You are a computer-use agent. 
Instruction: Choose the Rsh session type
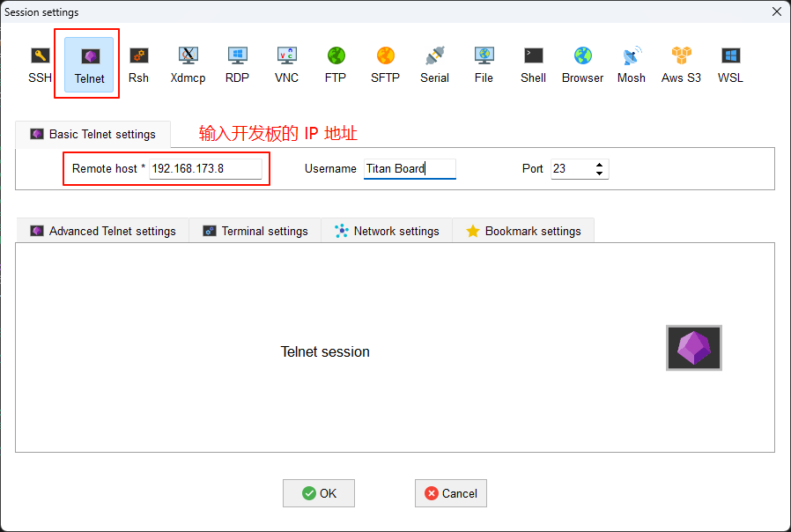coord(138,64)
